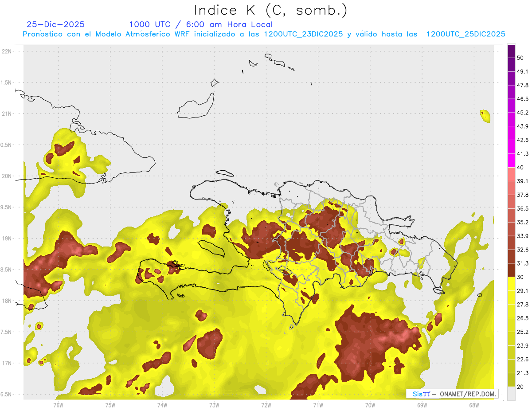Screen dimensions: 532x411
Task: Click colorbar value '42.6'
Action: 523,140
